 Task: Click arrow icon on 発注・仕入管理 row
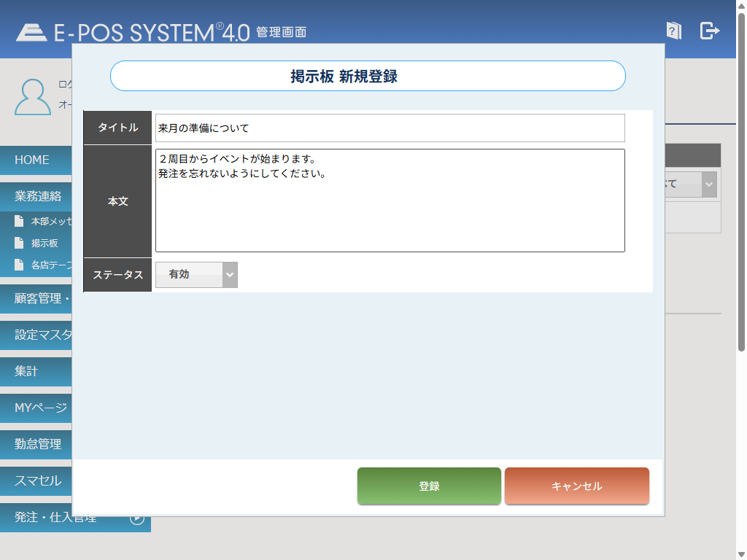tap(137, 518)
